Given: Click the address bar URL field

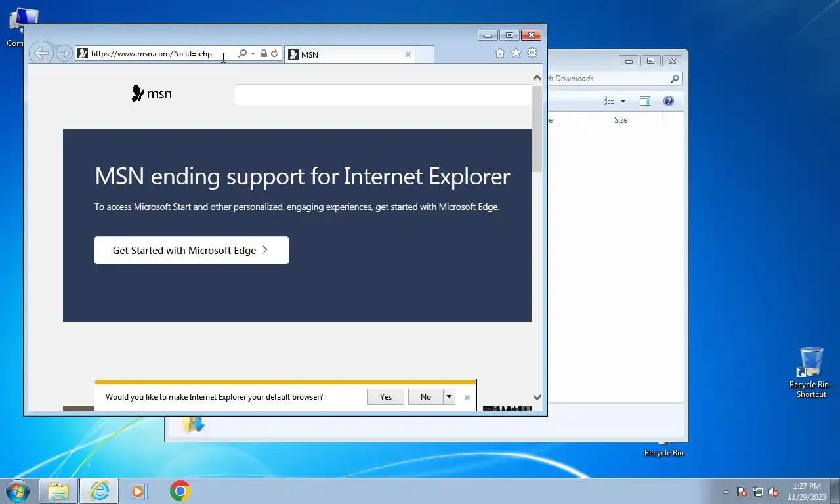Looking at the screenshot, I should [x=156, y=54].
